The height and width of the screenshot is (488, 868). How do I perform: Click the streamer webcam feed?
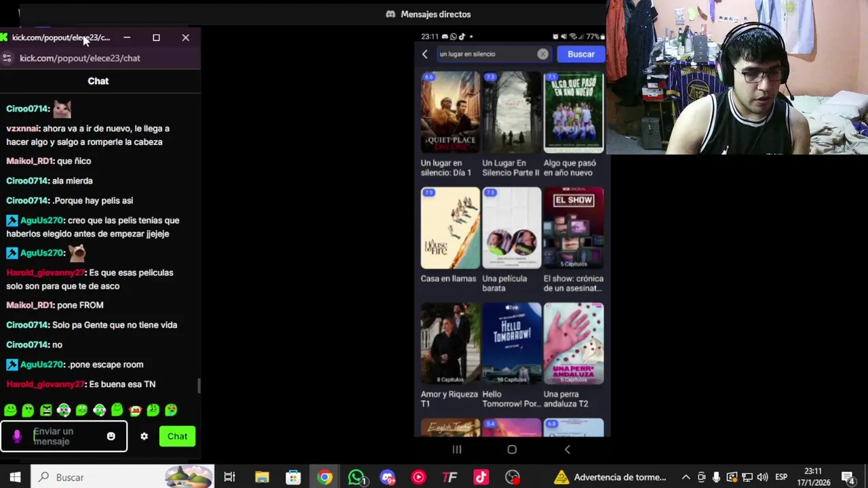click(x=737, y=77)
